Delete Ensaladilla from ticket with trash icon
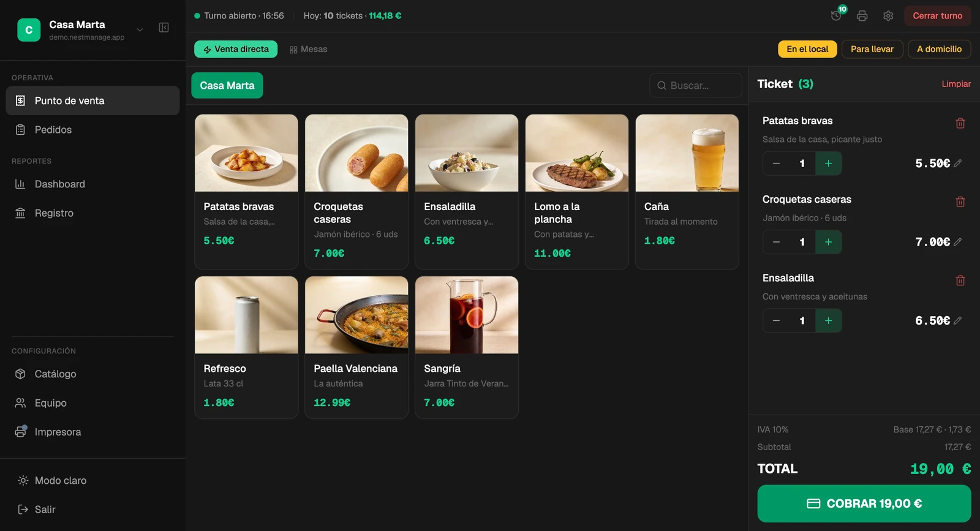This screenshot has width=980, height=531. coord(960,280)
